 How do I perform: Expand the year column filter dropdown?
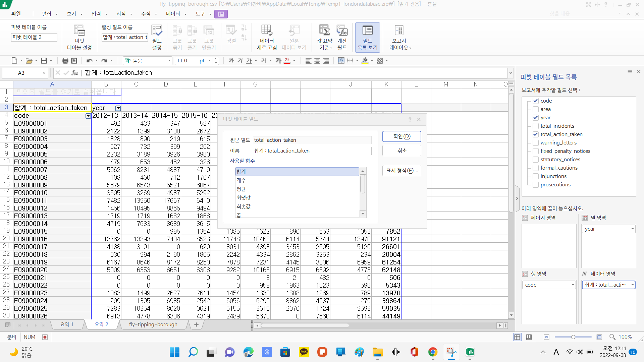tap(118, 108)
